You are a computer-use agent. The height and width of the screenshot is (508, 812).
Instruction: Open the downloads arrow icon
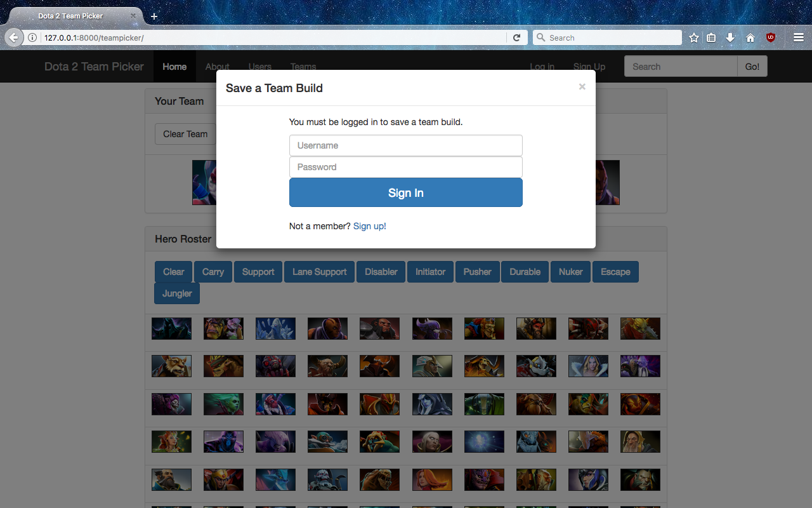click(730, 38)
